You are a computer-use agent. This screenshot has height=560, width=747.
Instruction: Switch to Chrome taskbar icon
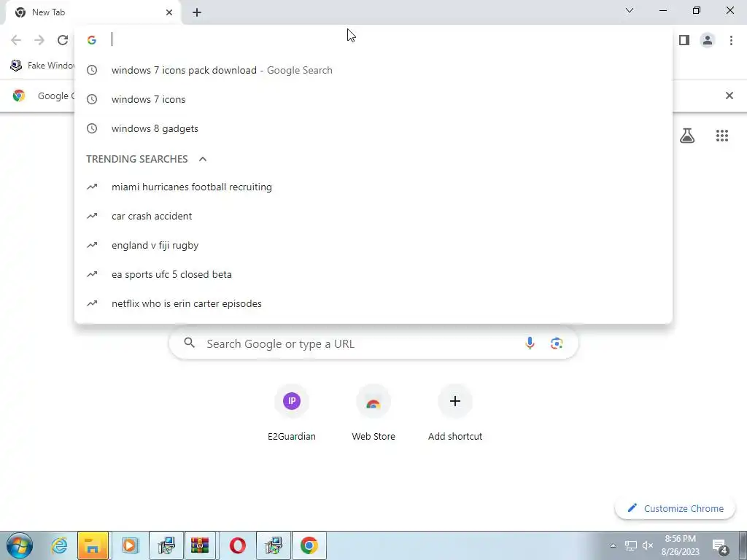(309, 545)
